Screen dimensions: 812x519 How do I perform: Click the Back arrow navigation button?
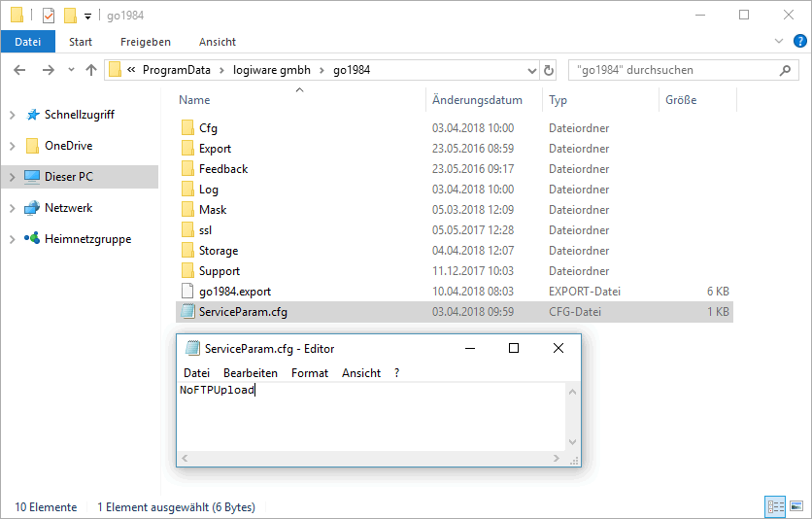tap(20, 70)
